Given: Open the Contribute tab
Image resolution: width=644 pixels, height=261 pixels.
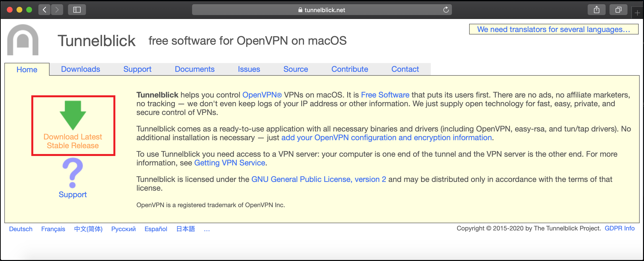Looking at the screenshot, I should (x=349, y=69).
